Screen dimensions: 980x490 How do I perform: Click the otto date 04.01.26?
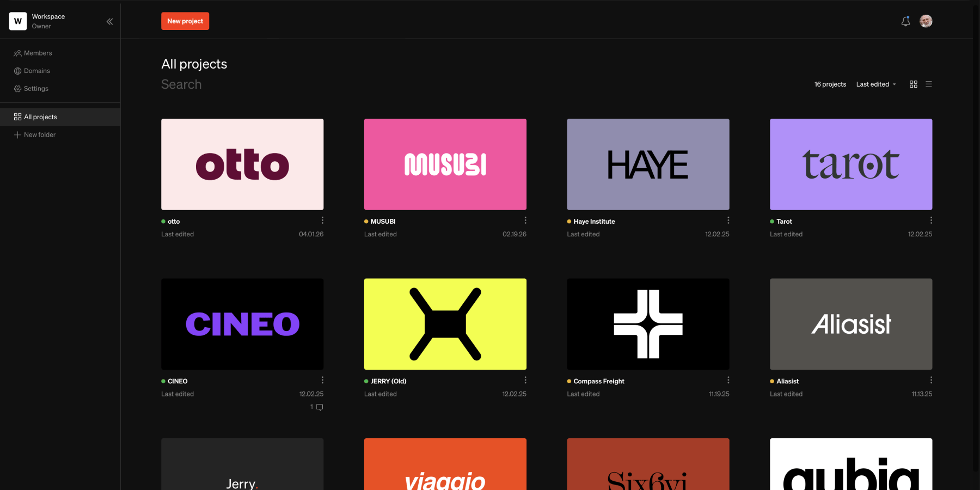pyautogui.click(x=311, y=234)
